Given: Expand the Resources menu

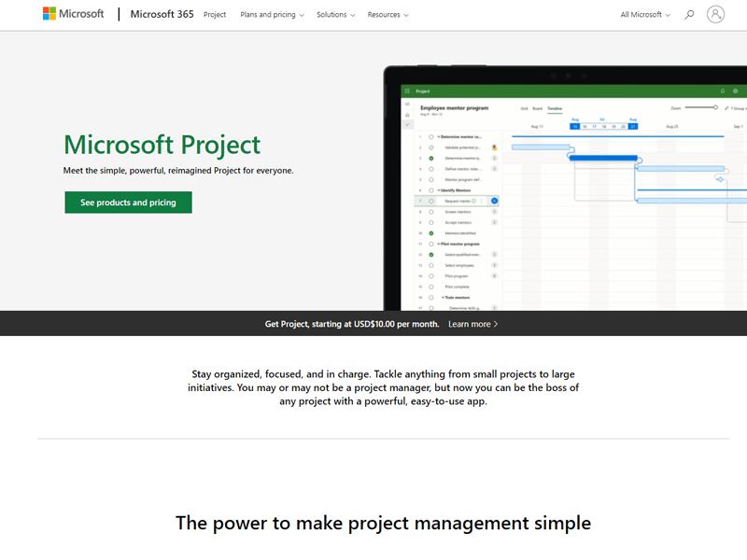Looking at the screenshot, I should [388, 15].
